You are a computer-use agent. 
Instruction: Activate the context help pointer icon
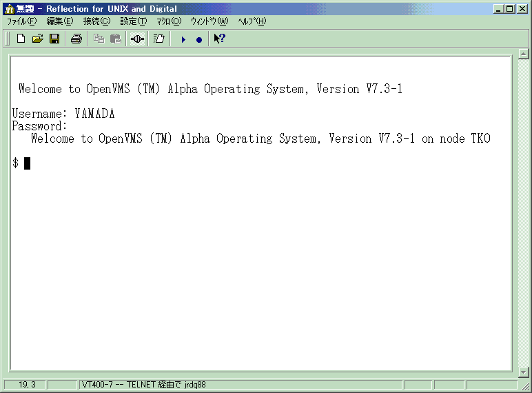[219, 39]
